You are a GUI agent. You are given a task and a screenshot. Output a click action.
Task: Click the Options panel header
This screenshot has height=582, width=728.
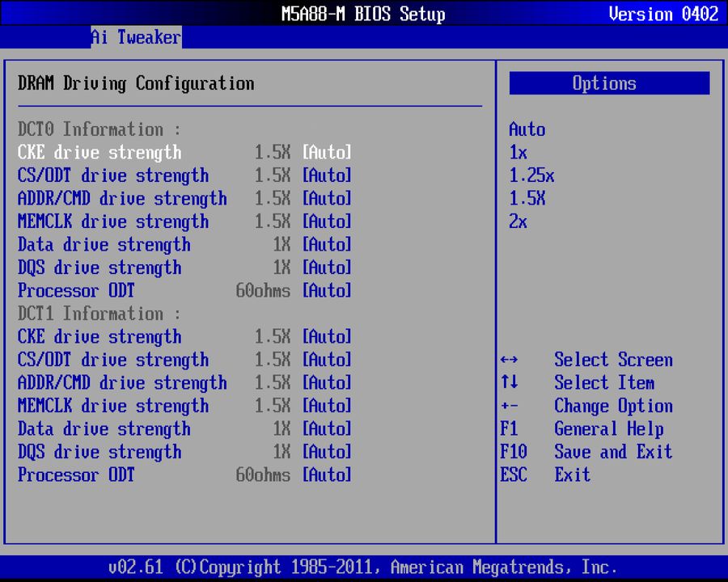pyautogui.click(x=609, y=83)
